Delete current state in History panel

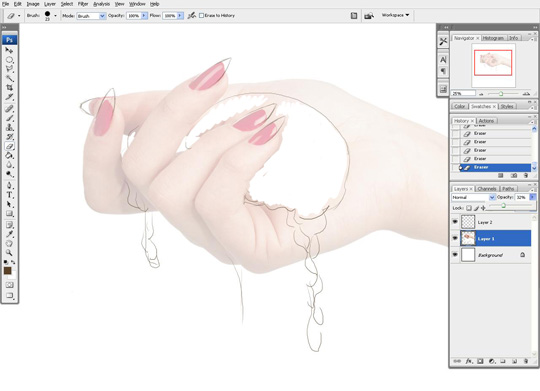pyautogui.click(x=526, y=176)
